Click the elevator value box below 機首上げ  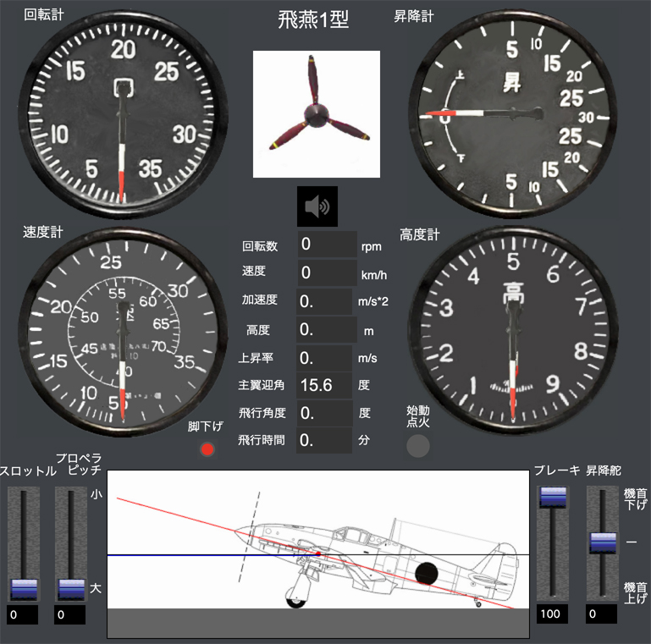[x=603, y=614]
